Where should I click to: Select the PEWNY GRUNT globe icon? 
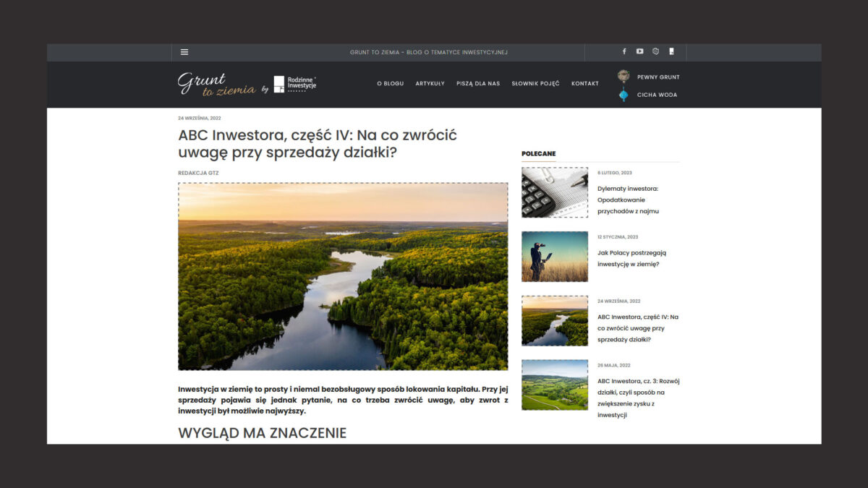click(x=624, y=74)
